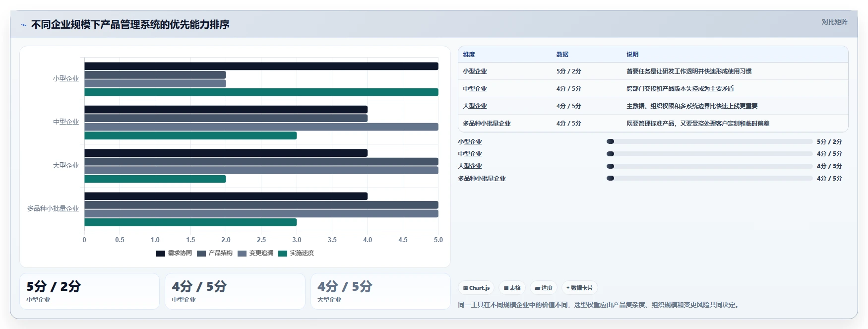The image size is (868, 329).
Task: Open the 4分 / 5分 大型企业 stat card
Action: click(380, 291)
